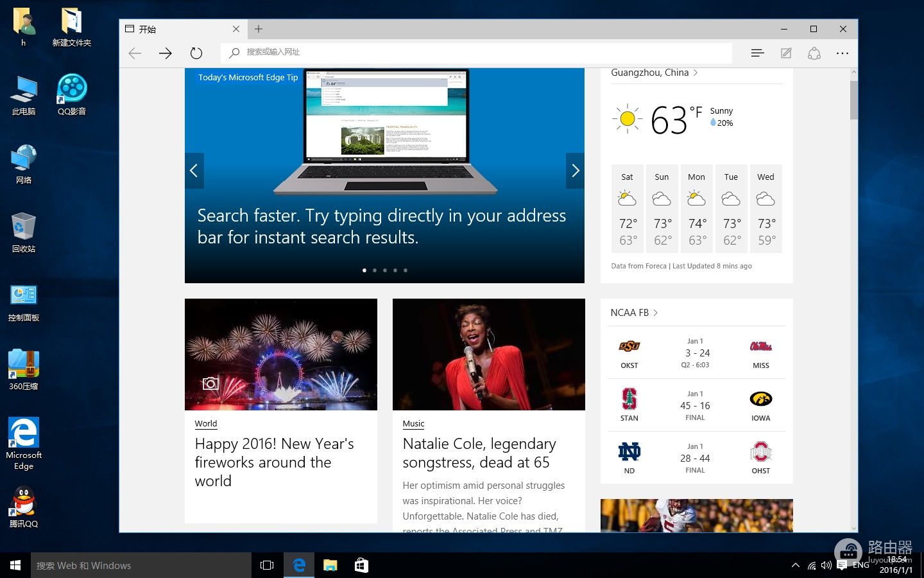Expand the Guangzhou, China weather link
The image size is (924, 578).
pyautogui.click(x=654, y=73)
